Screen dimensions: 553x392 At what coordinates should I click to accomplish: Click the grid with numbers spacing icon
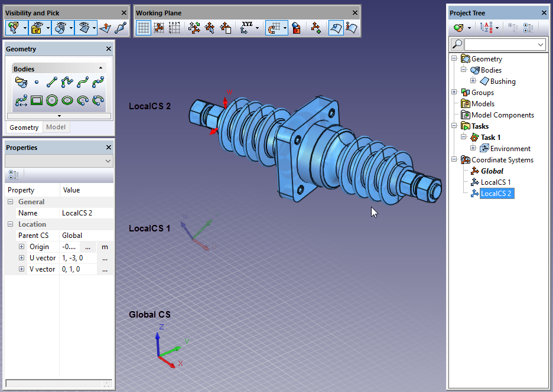[x=174, y=27]
